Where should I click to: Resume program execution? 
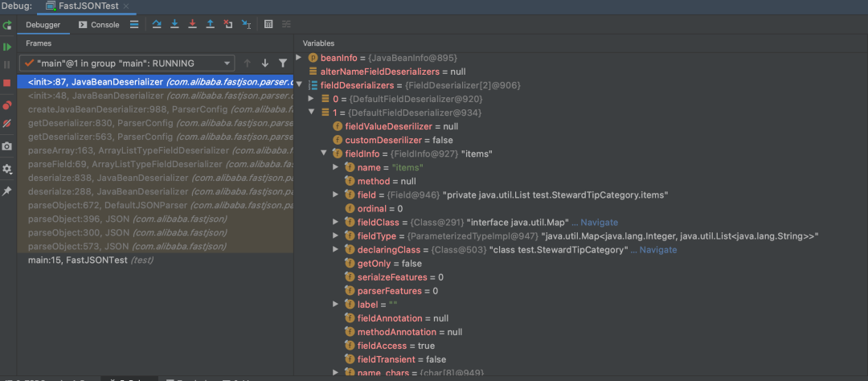(7, 47)
